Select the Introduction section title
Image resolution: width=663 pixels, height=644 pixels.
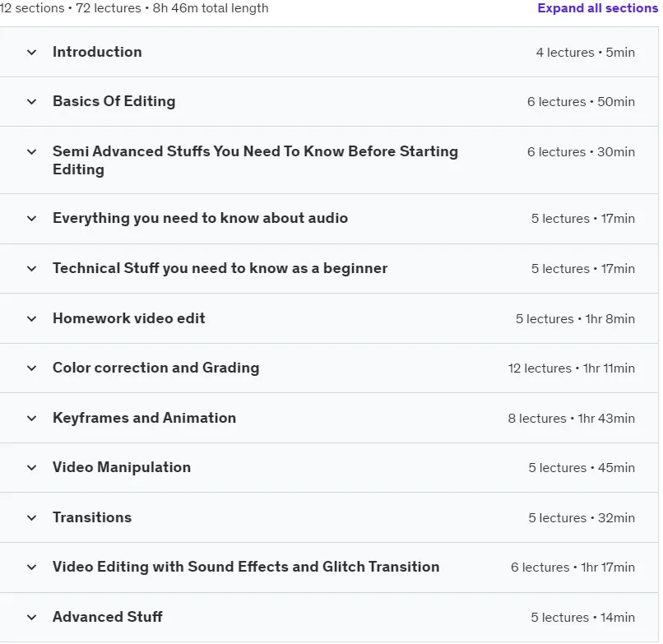97,52
